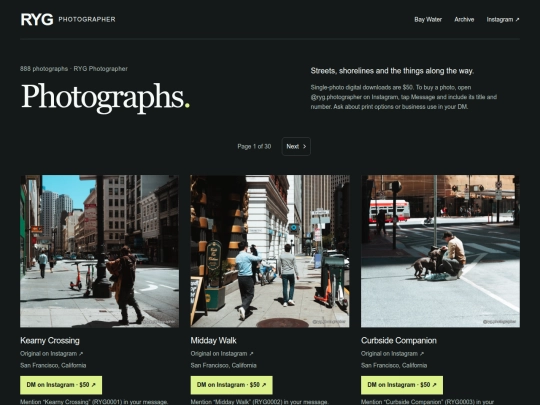540x405 pixels.
Task: Click the PHOTOGRAPHER label beside the logo
Action: (87, 19)
